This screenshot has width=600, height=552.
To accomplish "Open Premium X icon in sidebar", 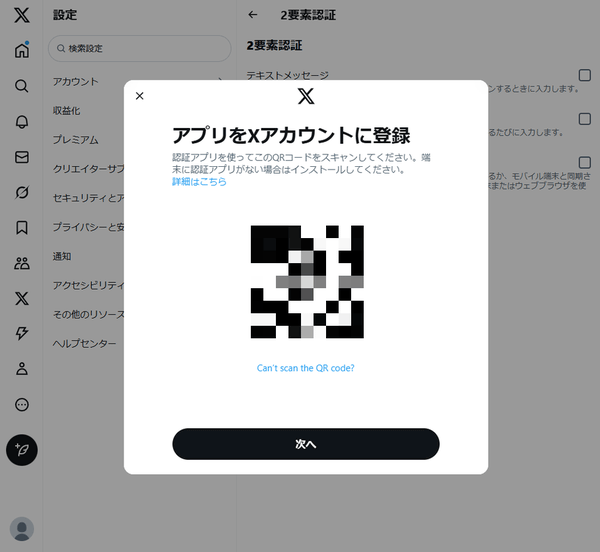I will (x=22, y=298).
